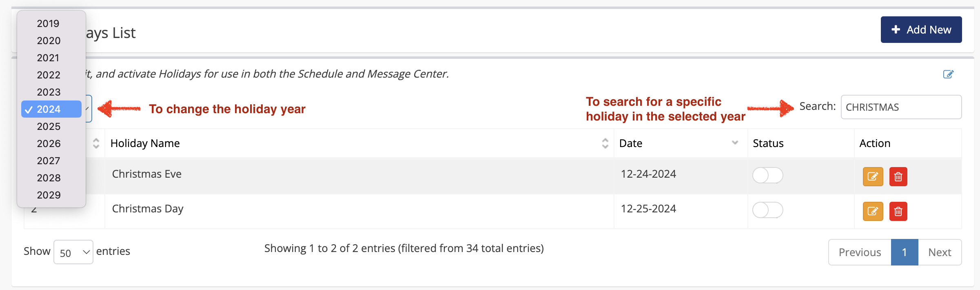Select 2025 from the year list
The height and width of the screenshot is (290, 980).
coord(49,127)
